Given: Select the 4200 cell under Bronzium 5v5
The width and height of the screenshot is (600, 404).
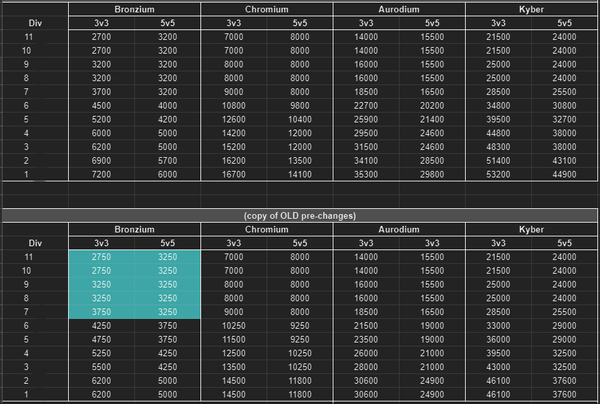Looking at the screenshot, I should click(x=168, y=119).
